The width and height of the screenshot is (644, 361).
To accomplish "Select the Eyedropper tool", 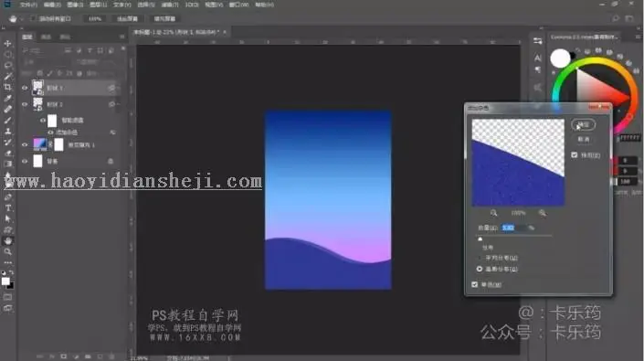I will pyautogui.click(x=7, y=98).
